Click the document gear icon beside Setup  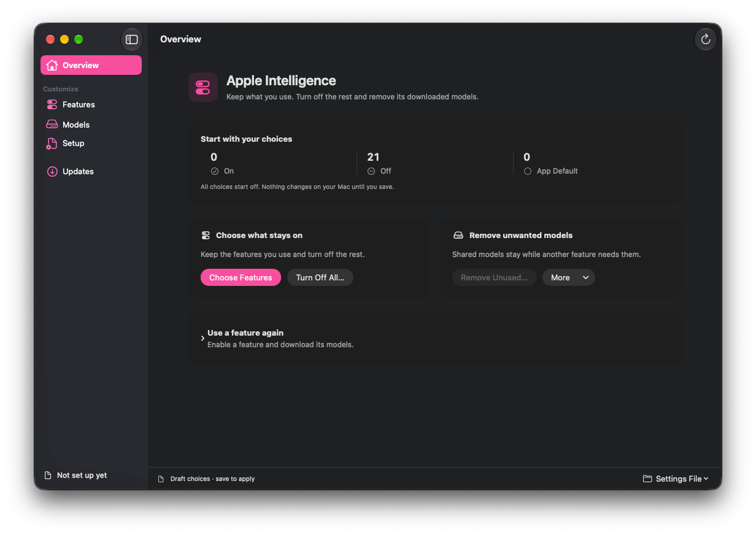pyautogui.click(x=52, y=144)
